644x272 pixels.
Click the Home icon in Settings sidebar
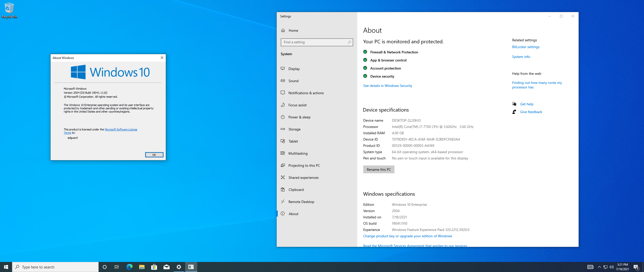pyautogui.click(x=283, y=30)
